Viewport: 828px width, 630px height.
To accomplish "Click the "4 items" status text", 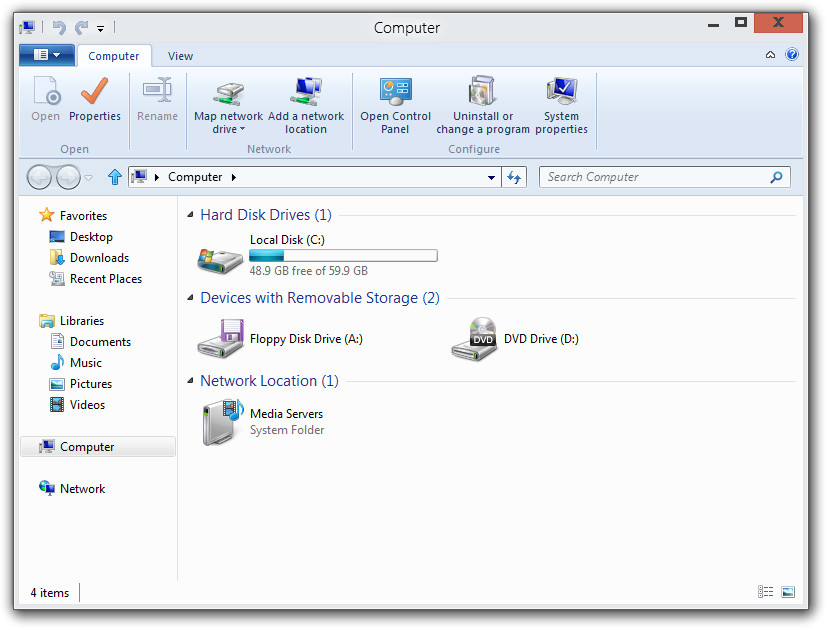I will [x=50, y=593].
